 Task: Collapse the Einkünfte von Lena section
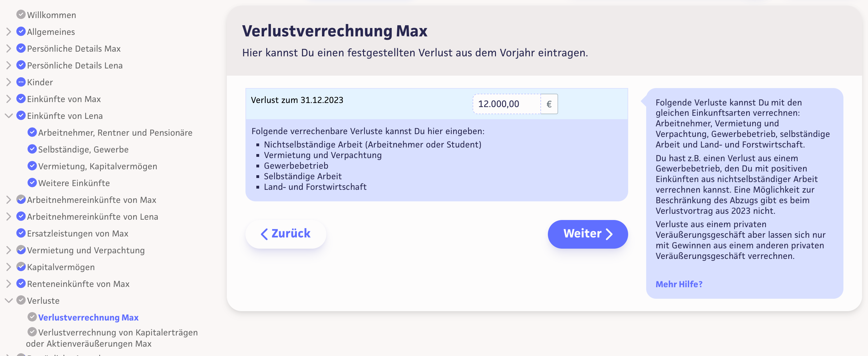[x=9, y=116]
